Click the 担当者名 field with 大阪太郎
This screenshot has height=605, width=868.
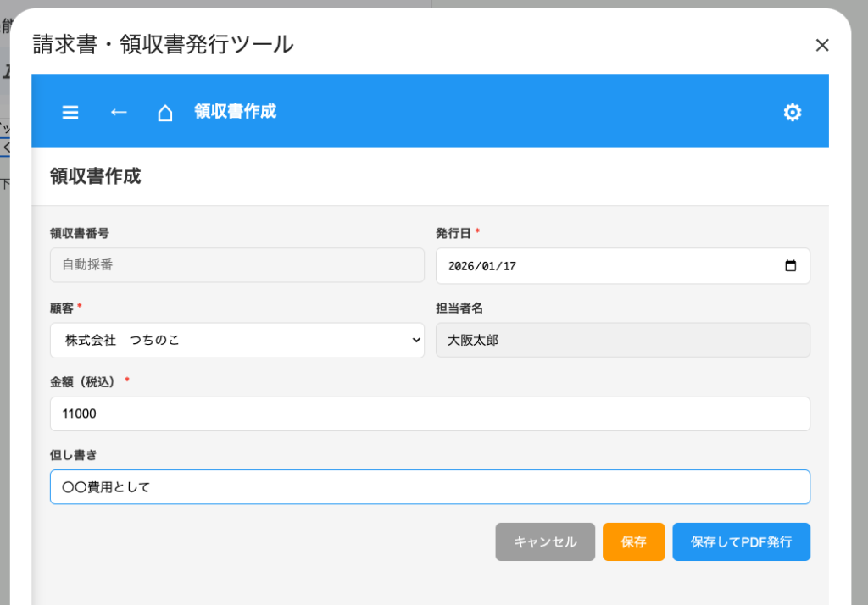622,340
